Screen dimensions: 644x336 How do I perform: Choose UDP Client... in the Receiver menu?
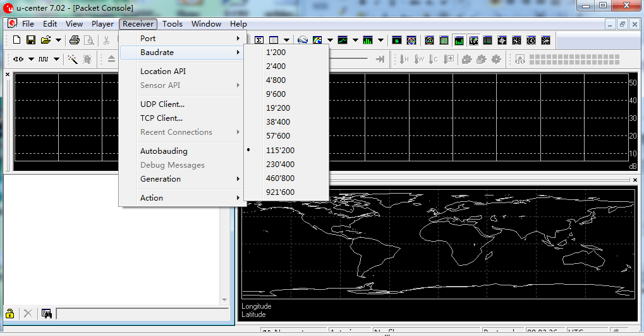182,104
